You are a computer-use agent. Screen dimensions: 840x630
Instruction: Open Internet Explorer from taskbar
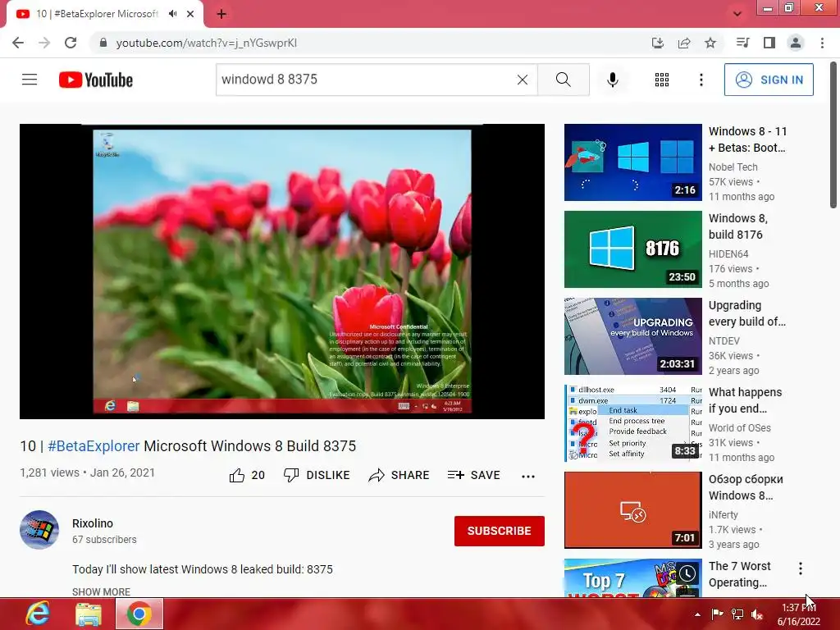click(38, 614)
